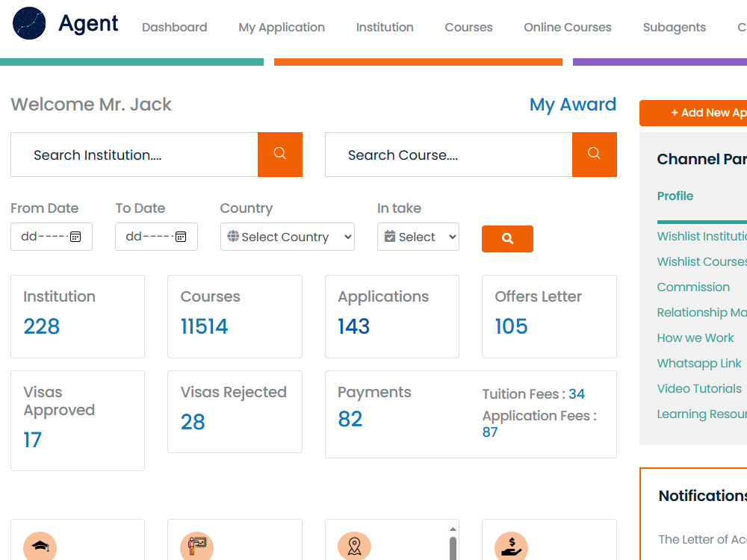Screen dimensions: 747x560
Task: Select the Commission link in the sidebar
Action: (x=693, y=287)
